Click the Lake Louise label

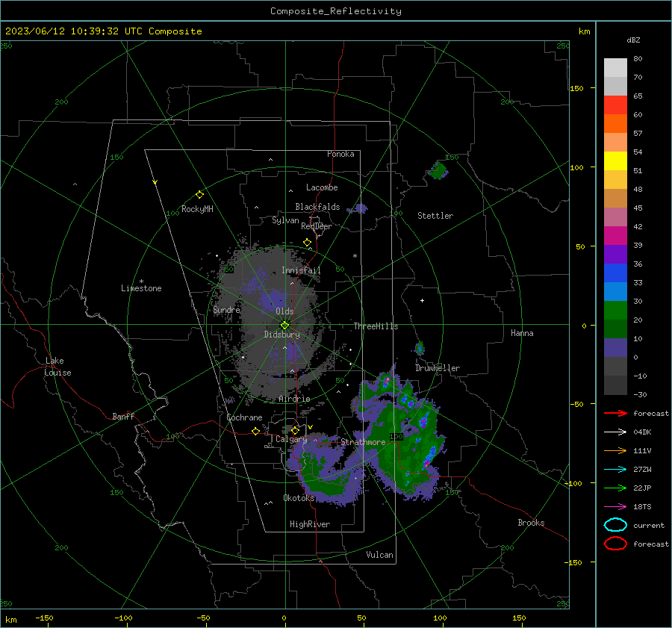click(x=57, y=367)
